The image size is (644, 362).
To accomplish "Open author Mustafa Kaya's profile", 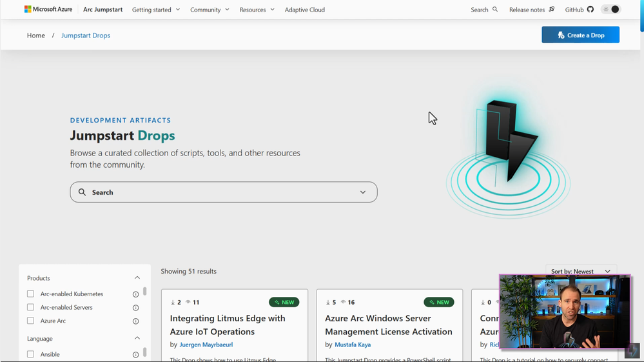I will 353,345.
